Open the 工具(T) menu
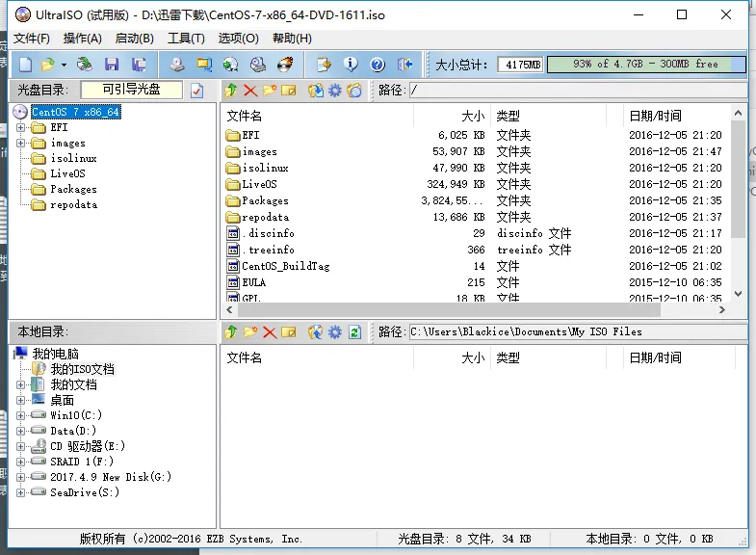Screen dimensions: 756x555 click(186, 39)
